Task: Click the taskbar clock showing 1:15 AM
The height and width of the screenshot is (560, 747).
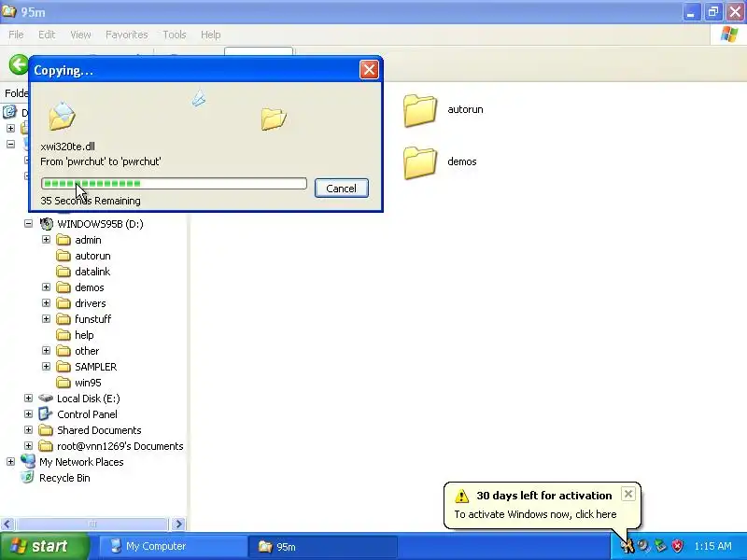Action: (x=712, y=546)
